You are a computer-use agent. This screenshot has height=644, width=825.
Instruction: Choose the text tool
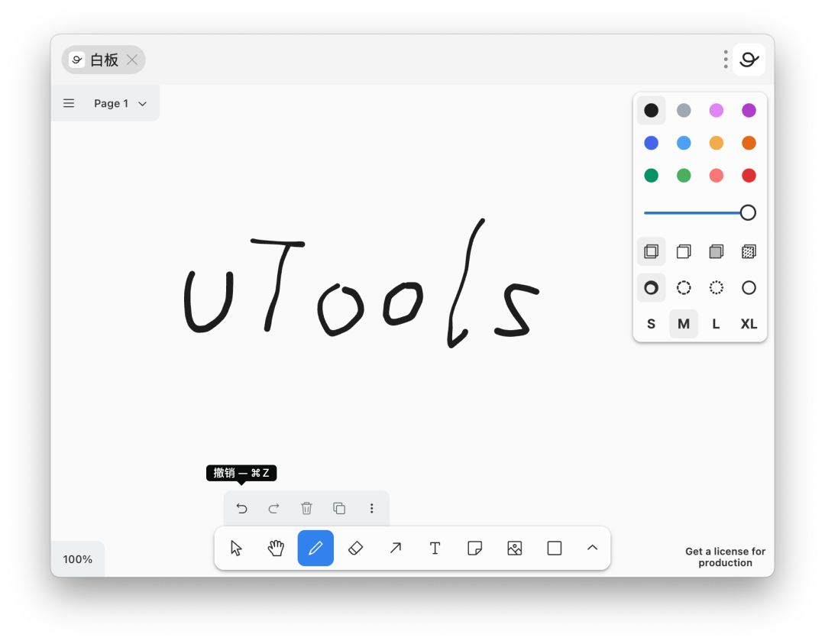pyautogui.click(x=435, y=549)
